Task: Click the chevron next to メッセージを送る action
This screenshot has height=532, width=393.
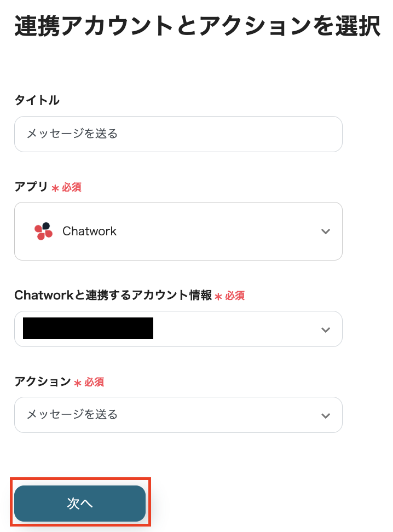Action: [326, 415]
